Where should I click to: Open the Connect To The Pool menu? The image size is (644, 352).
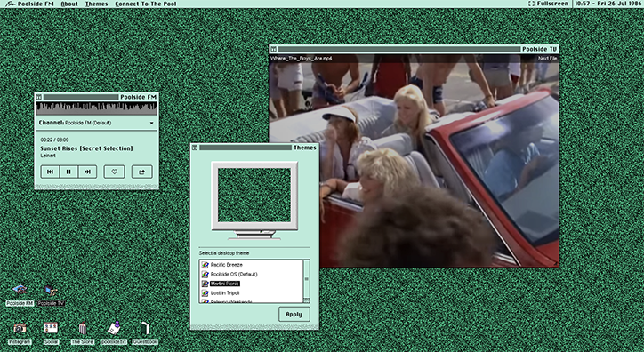click(145, 4)
